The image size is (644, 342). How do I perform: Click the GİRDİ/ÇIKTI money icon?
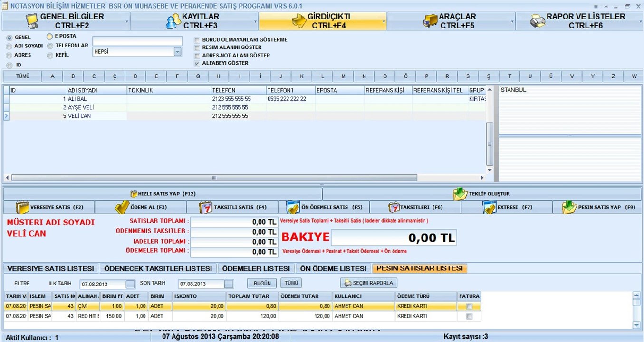coord(298,21)
